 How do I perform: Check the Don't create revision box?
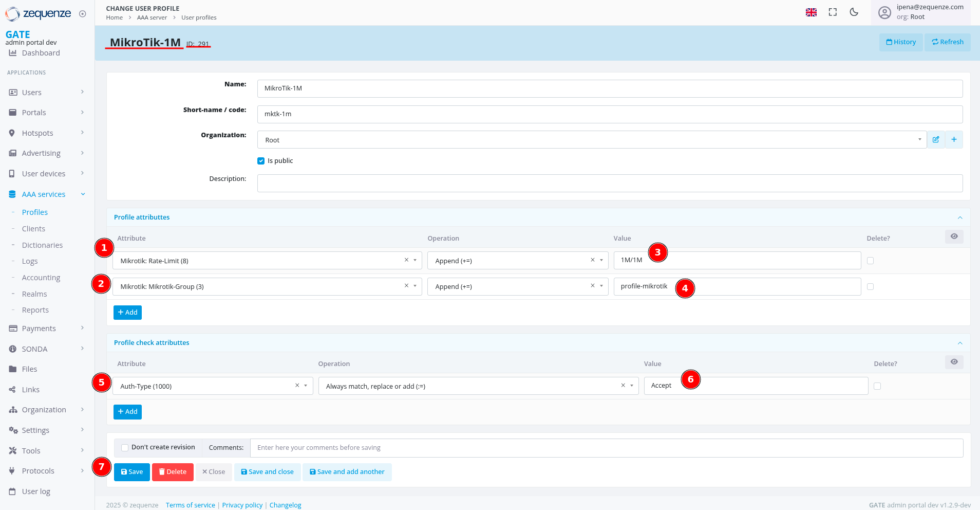click(x=125, y=448)
